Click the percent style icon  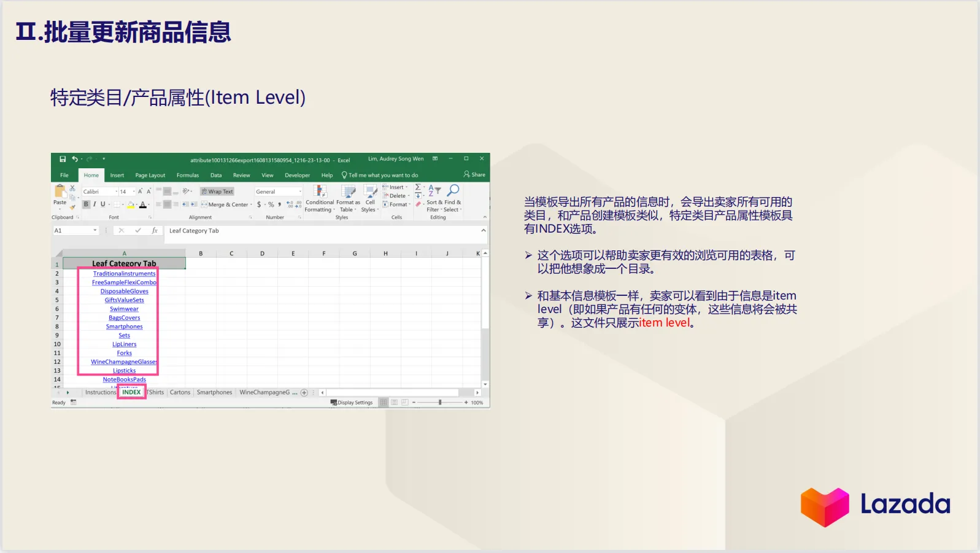pyautogui.click(x=271, y=204)
